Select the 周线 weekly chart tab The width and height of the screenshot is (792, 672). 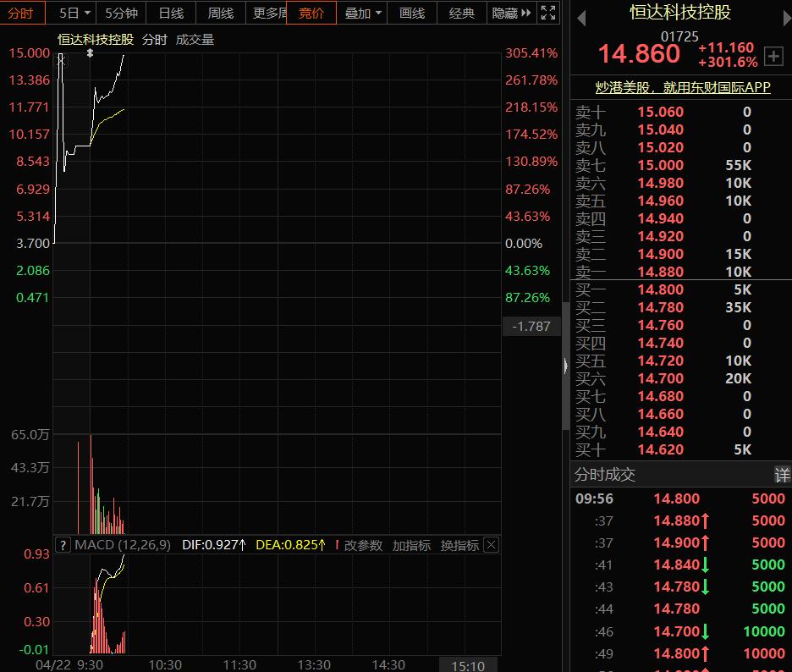pyautogui.click(x=221, y=14)
